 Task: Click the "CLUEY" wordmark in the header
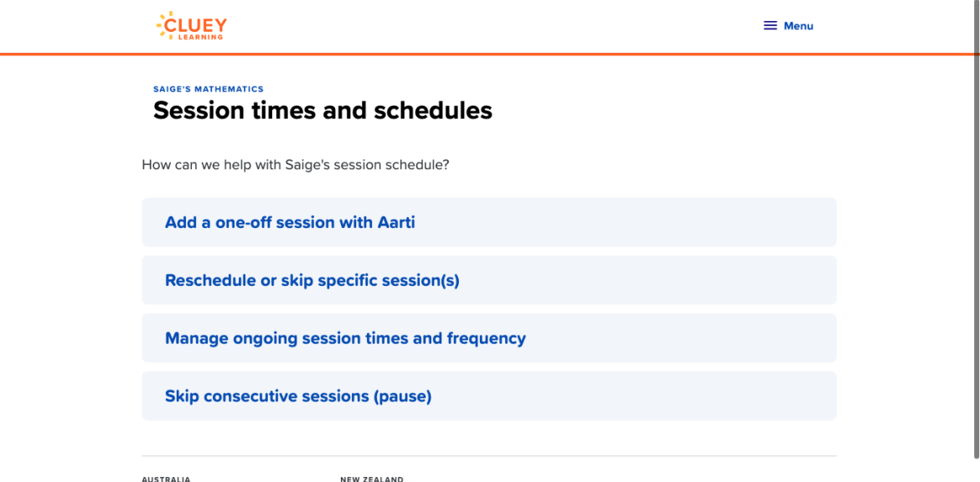(x=197, y=25)
